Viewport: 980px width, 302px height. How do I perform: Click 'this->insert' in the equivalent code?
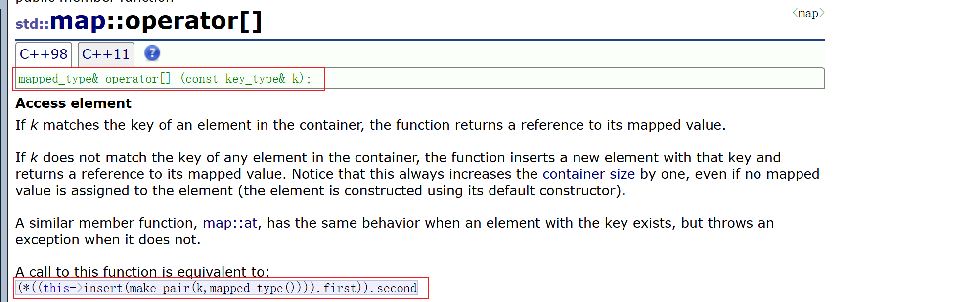coord(83,288)
